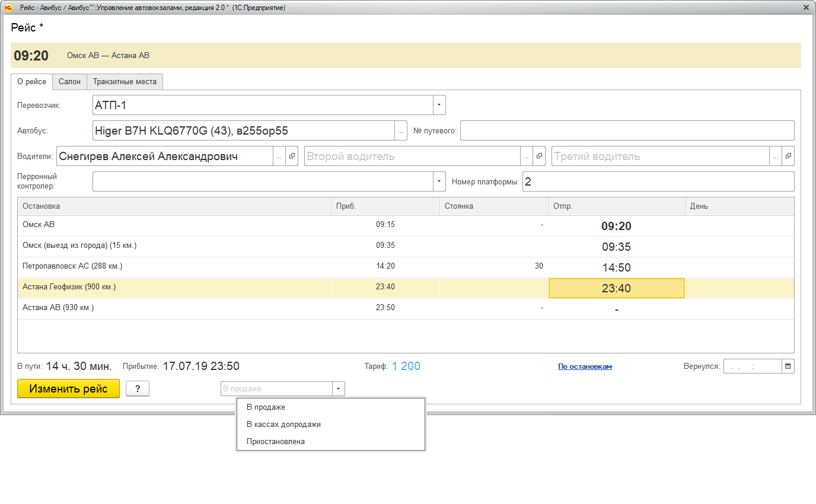The height and width of the screenshot is (504, 816).
Task: Expand Перронный контролер dropdown list
Action: tap(439, 182)
